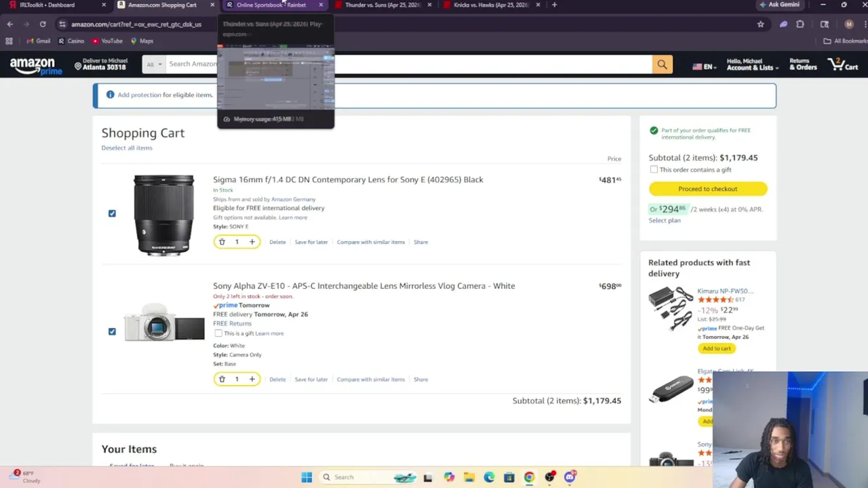
Task: Open File Explorer from taskbar
Action: pyautogui.click(x=469, y=477)
